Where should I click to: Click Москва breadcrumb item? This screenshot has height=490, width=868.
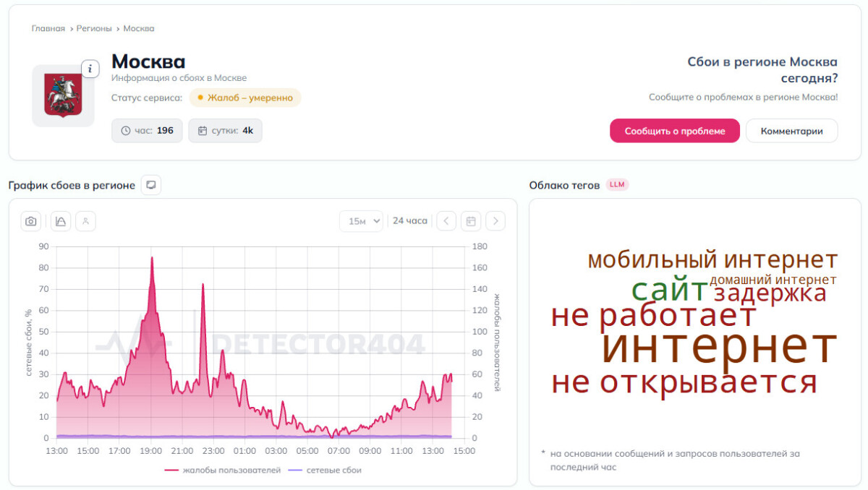[x=139, y=28]
